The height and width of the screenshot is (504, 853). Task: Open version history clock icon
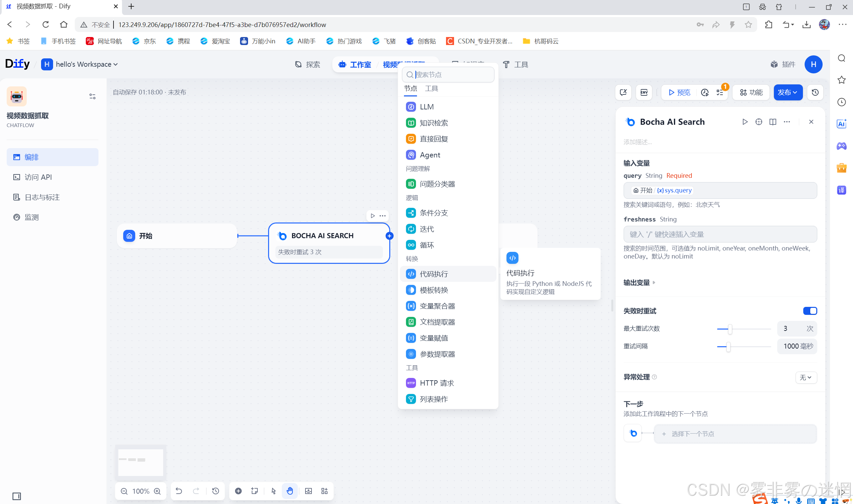click(815, 92)
